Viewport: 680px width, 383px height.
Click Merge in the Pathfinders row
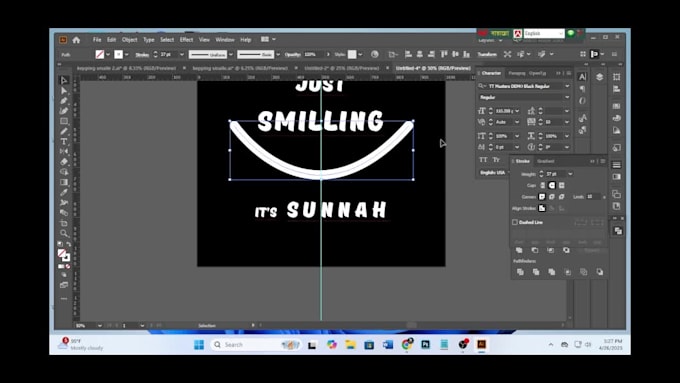[x=552, y=272]
